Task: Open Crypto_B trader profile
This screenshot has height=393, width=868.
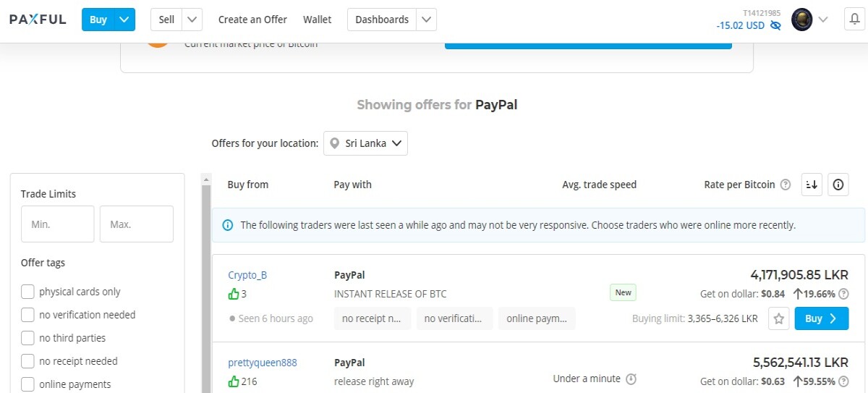Action: (247, 275)
